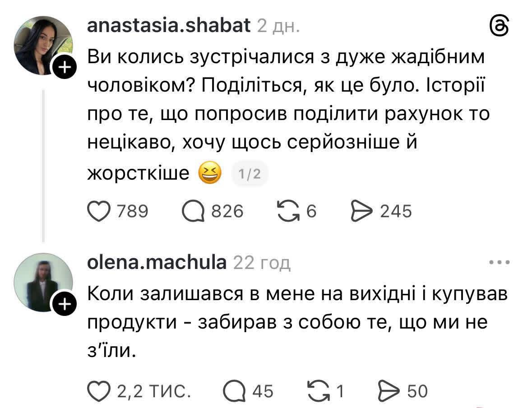Like the olena.machula reply with the heart icon
This screenshot has width=532, height=408.
pyautogui.click(x=99, y=391)
